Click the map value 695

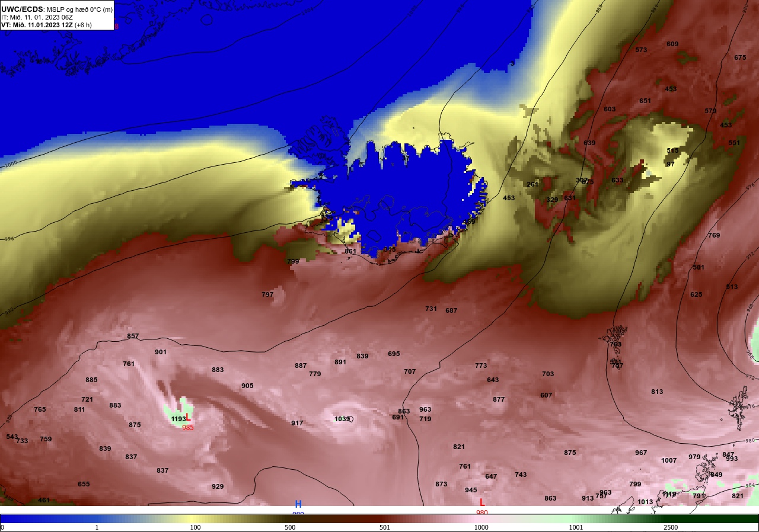pyautogui.click(x=394, y=354)
